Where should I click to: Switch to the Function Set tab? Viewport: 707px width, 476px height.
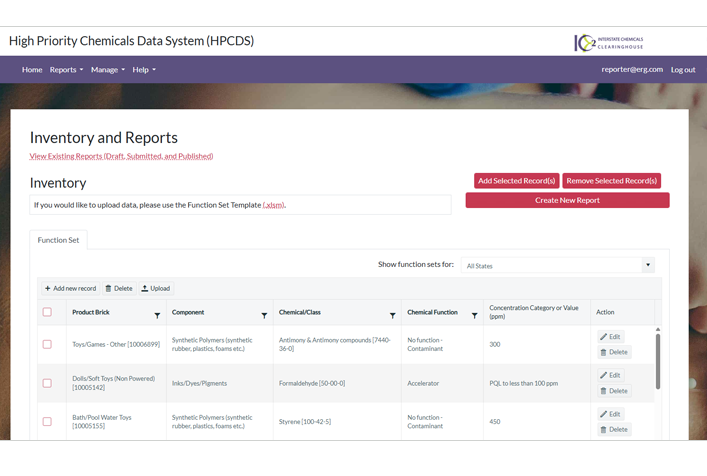click(58, 240)
